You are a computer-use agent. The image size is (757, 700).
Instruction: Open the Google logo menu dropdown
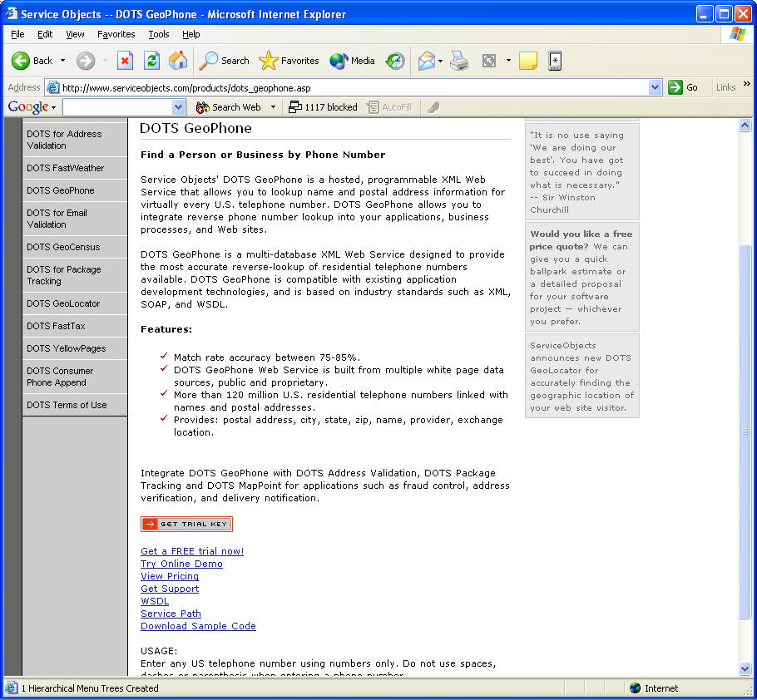click(x=53, y=107)
